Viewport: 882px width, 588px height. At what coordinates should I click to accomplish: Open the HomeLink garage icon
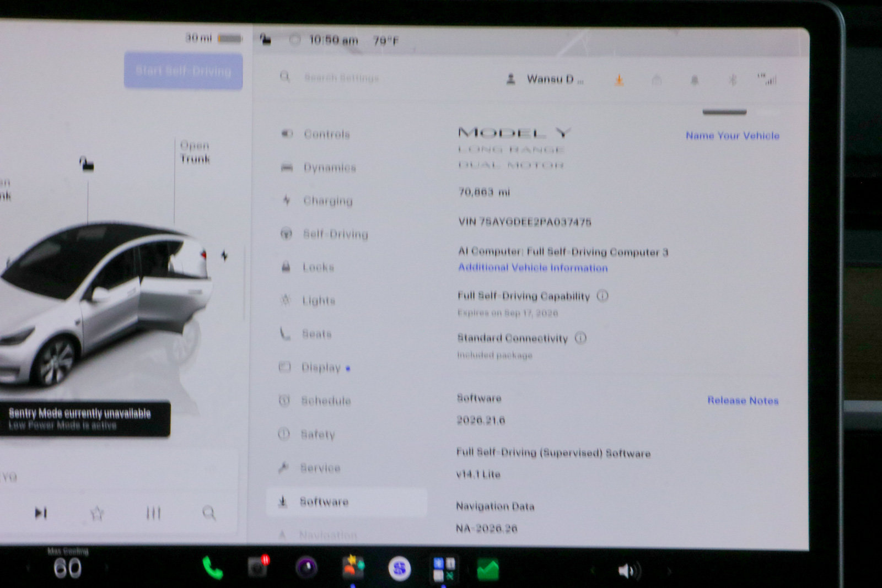(x=657, y=80)
